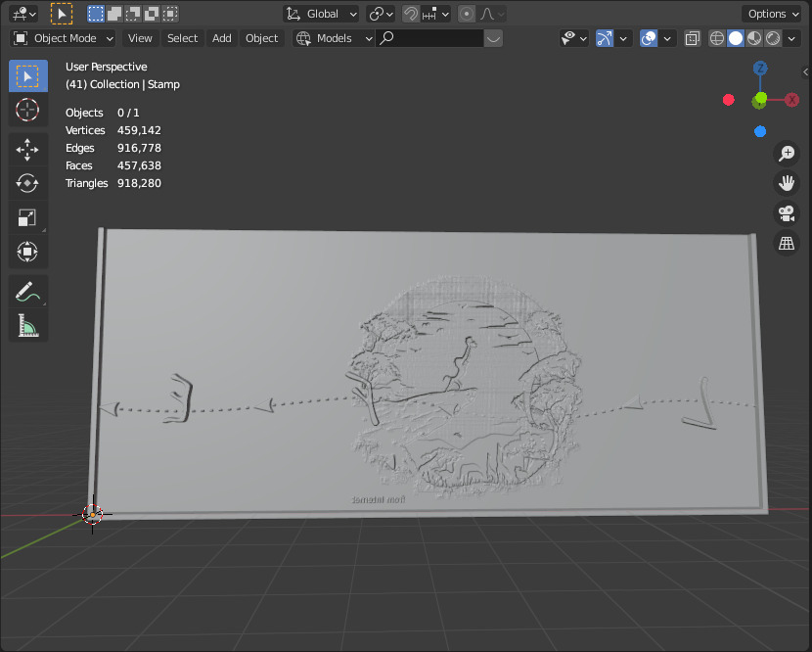Open the Models dropdown
This screenshot has width=812, height=652.
pos(334,38)
